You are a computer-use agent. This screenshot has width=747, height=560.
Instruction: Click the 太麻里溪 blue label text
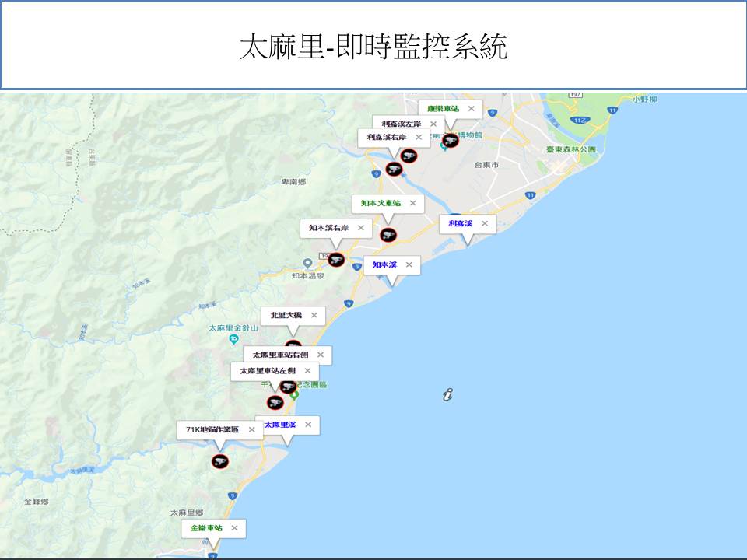[280, 425]
